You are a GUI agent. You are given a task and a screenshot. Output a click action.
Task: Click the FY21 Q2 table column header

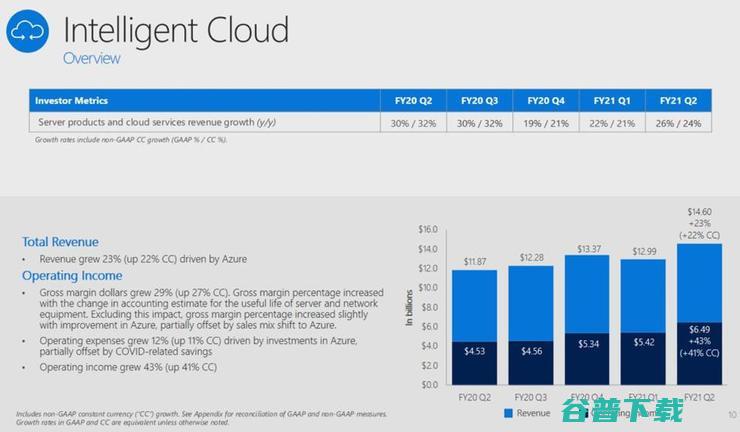(679, 101)
